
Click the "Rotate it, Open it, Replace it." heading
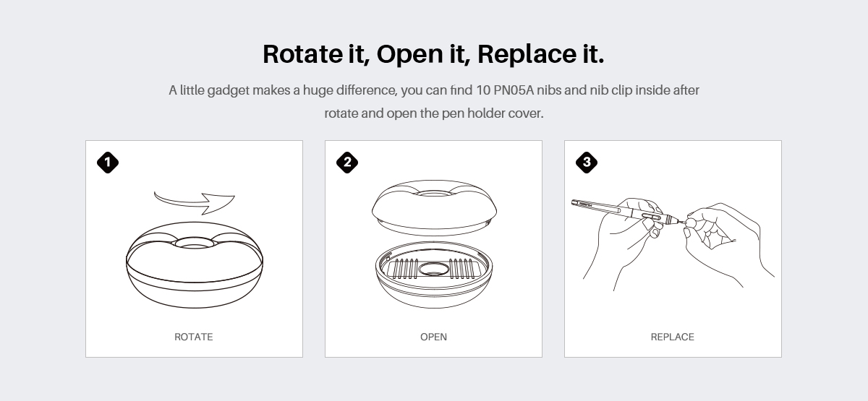pos(433,53)
